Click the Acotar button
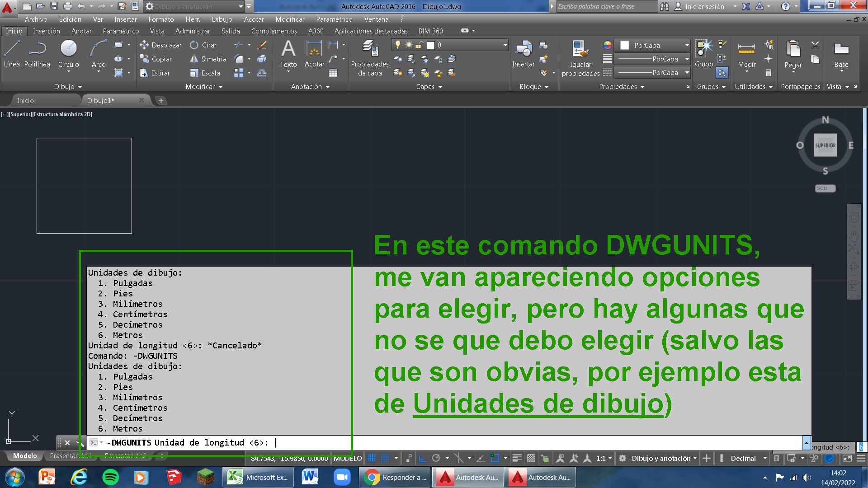The image size is (868, 488). tap(314, 54)
